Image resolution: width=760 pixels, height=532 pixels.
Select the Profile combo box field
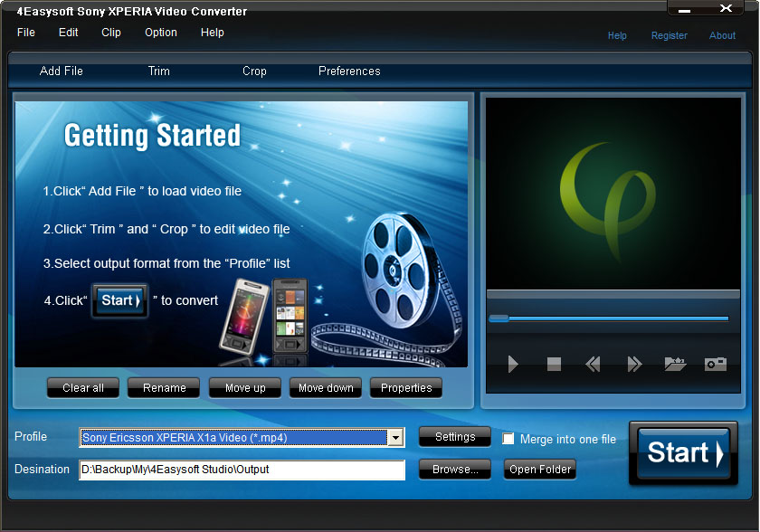pos(242,438)
